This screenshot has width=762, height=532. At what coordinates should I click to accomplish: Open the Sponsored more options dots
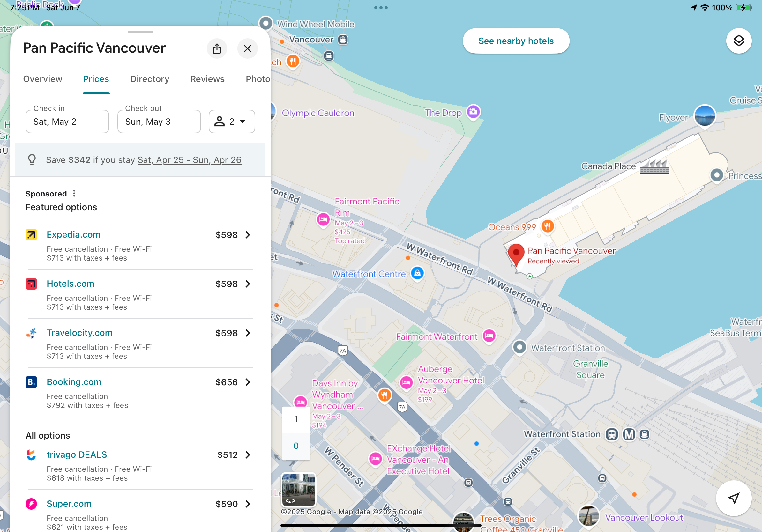pos(74,193)
